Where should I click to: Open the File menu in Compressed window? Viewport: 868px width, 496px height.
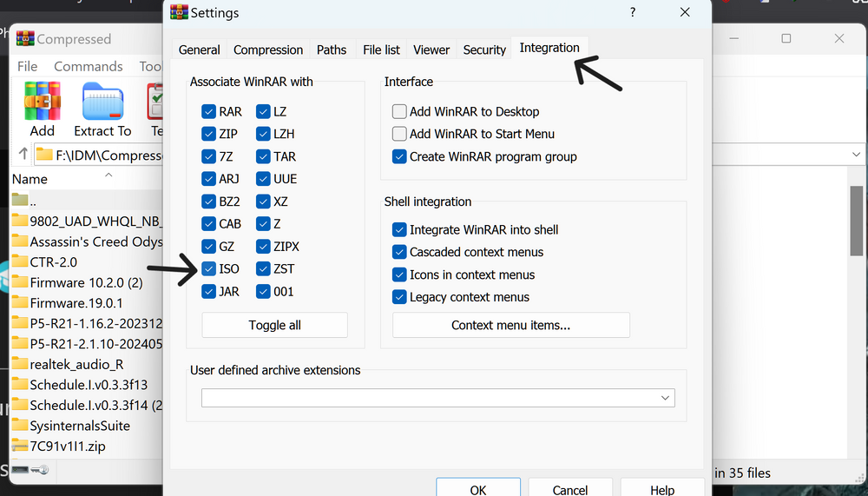pos(27,67)
